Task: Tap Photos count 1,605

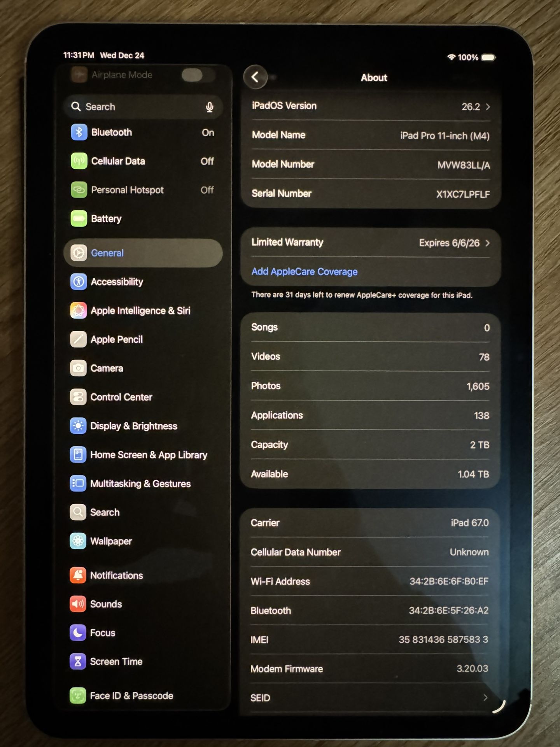Action: click(x=370, y=386)
